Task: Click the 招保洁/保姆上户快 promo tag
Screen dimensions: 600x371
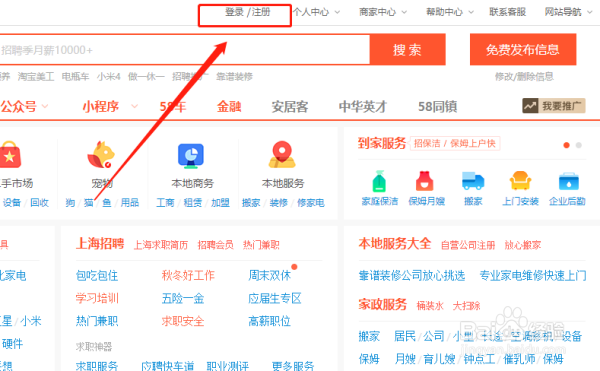Action: pyautogui.click(x=455, y=143)
